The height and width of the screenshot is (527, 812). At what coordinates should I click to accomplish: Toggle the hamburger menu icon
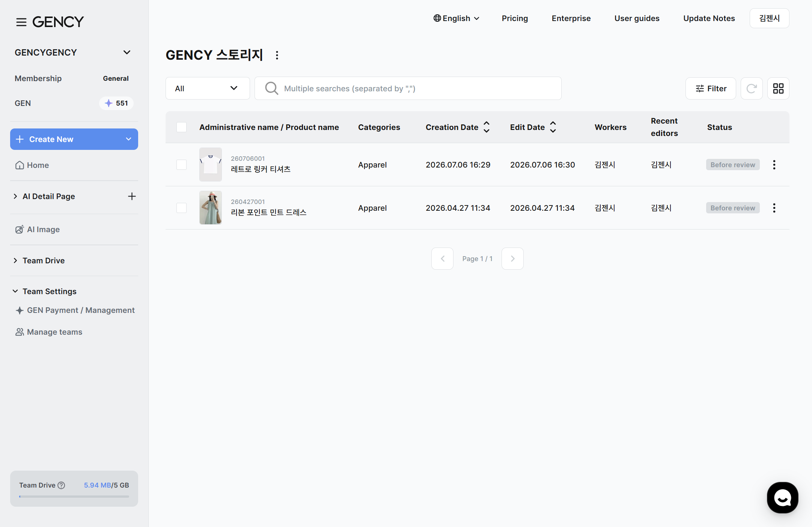click(21, 22)
